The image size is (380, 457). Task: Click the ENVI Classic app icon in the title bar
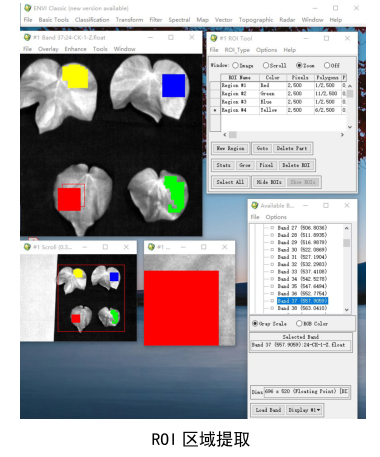pos(28,8)
